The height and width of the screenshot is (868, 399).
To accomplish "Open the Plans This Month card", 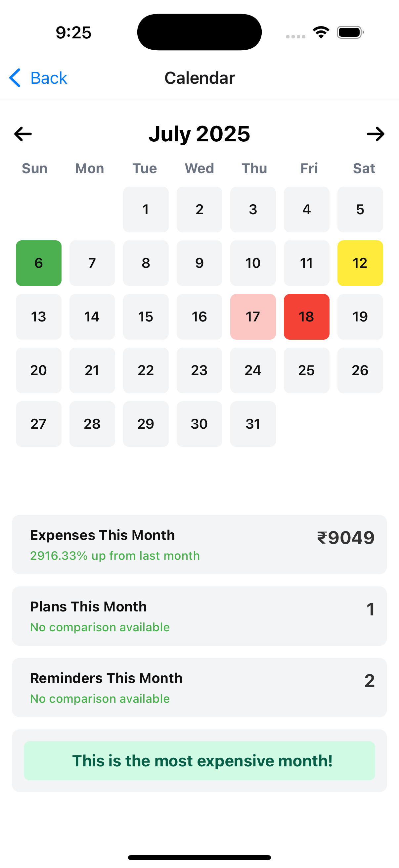I will coord(199,616).
